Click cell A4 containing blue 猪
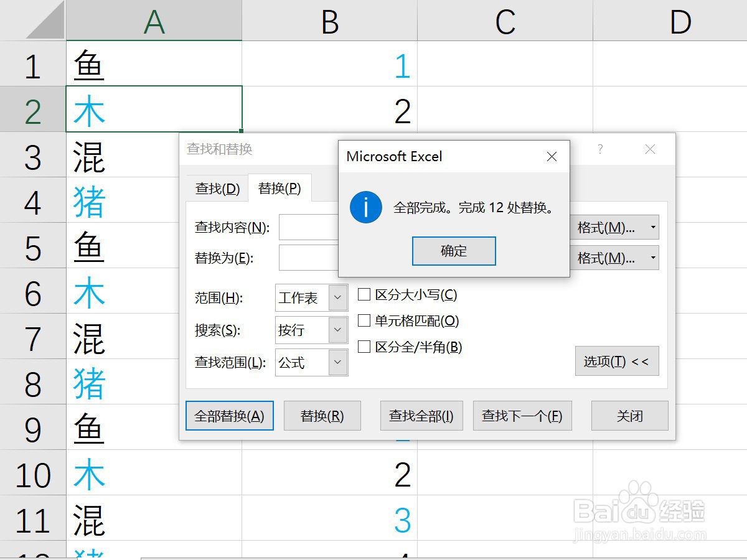Image resolution: width=747 pixels, height=560 pixels. pos(122,200)
